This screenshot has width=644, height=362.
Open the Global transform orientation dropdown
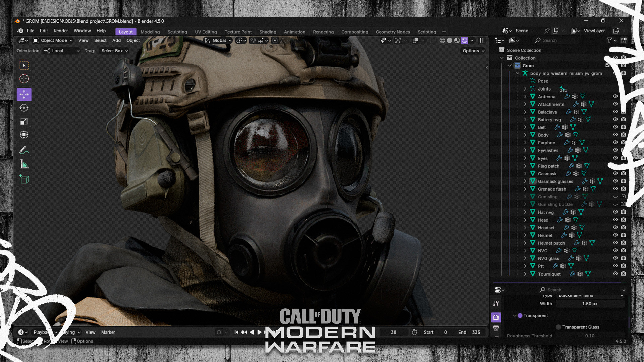[218, 40]
